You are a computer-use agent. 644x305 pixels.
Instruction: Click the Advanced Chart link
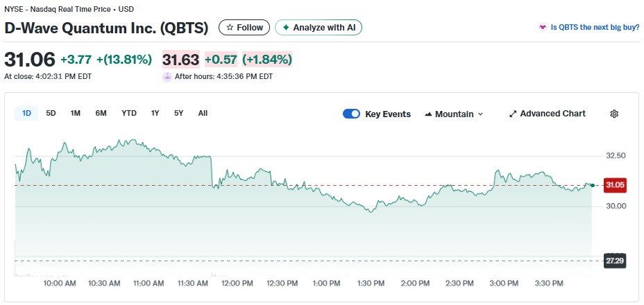tap(552, 114)
